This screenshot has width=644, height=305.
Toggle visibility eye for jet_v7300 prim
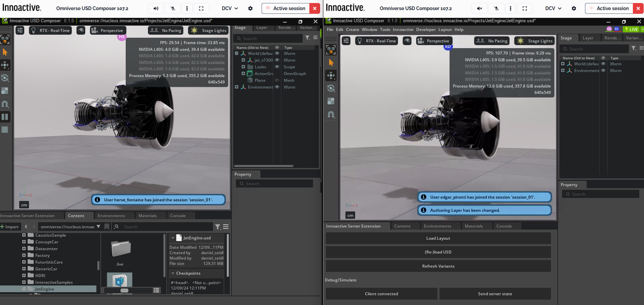pyautogui.click(x=277, y=60)
